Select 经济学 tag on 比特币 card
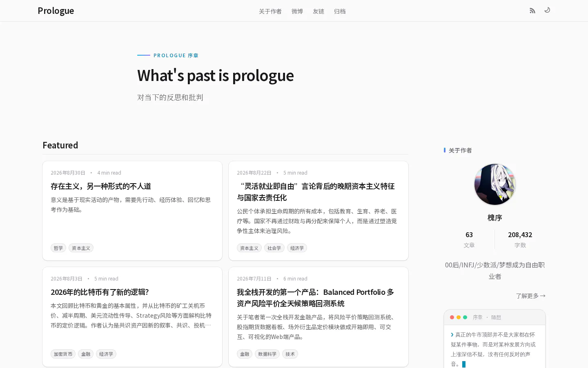The image size is (588, 368). coord(106,354)
